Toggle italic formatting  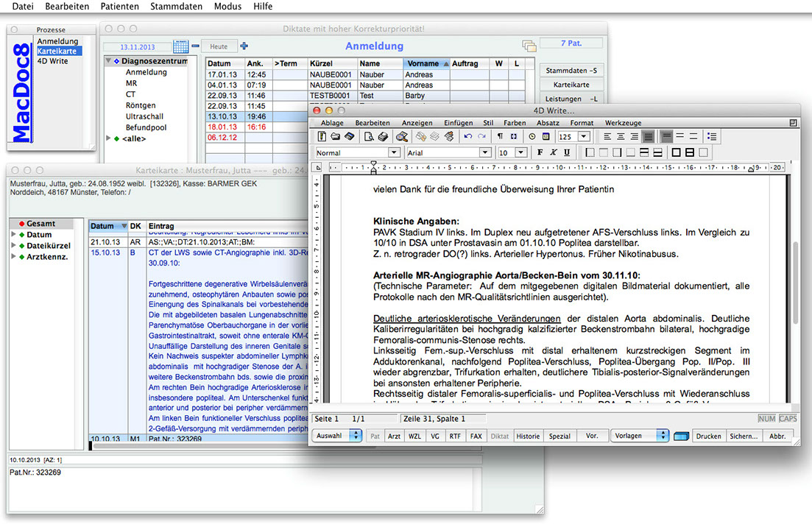pyautogui.click(x=553, y=152)
